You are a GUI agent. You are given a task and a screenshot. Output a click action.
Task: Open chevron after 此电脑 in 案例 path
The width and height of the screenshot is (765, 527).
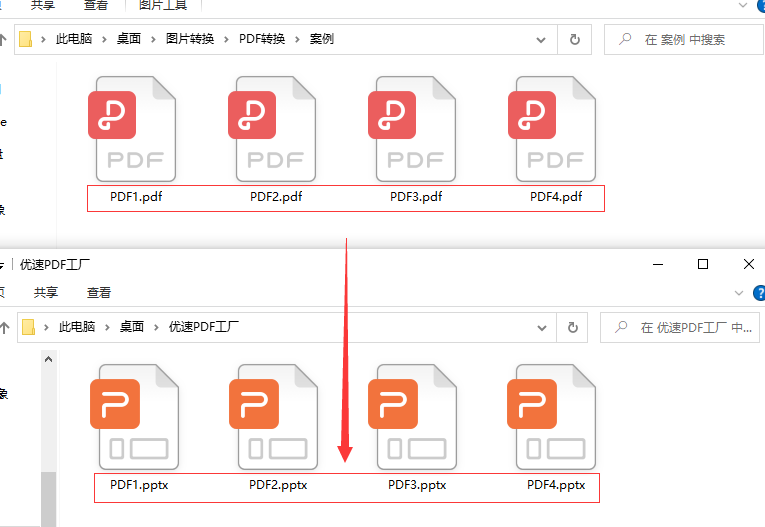104,40
